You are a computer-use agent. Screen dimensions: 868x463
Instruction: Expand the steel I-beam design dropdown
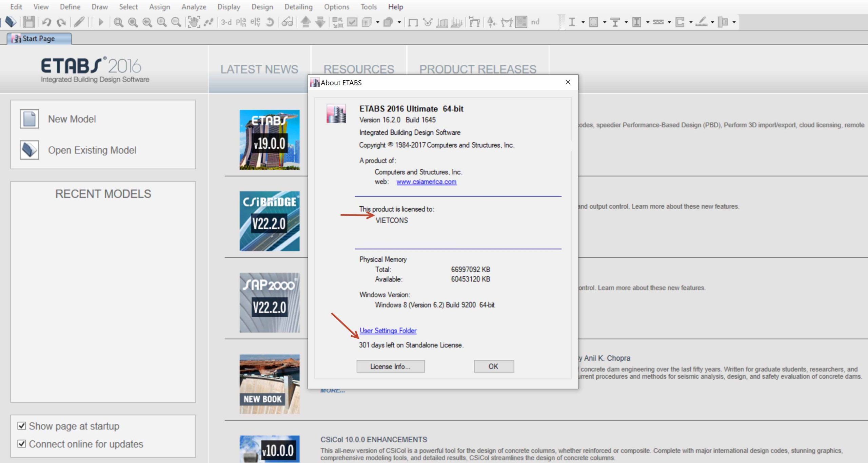[x=583, y=22]
